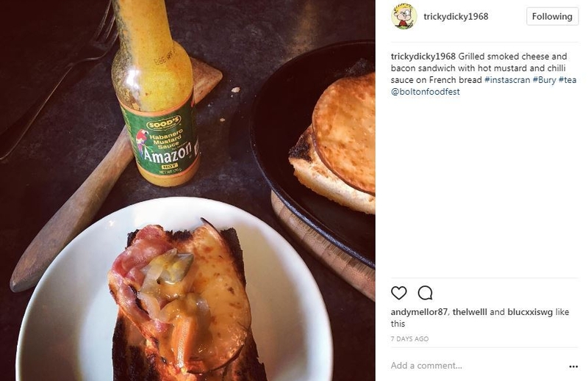Click the trickydicky1968 profile avatar
Screen dimensions: 588x381
pyautogui.click(x=404, y=17)
